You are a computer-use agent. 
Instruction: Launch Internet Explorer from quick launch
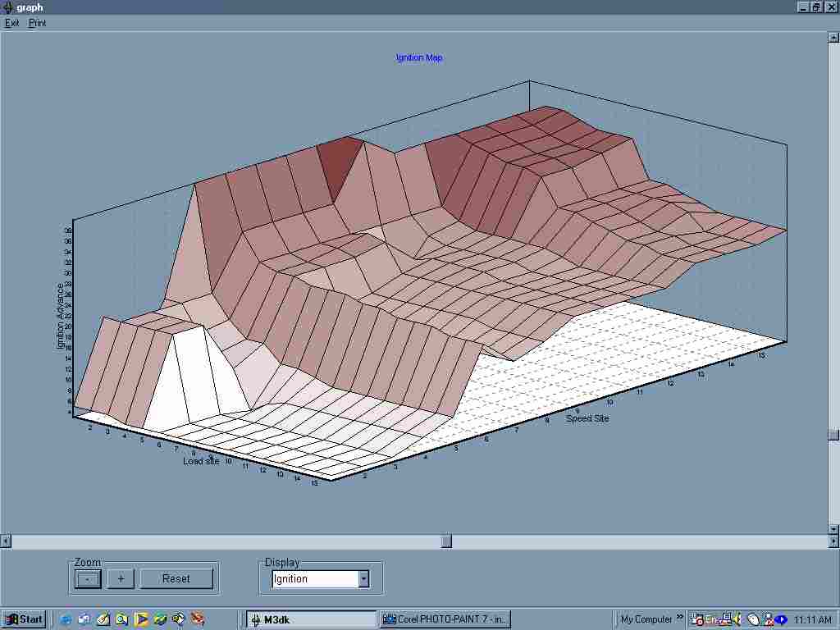(x=66, y=620)
